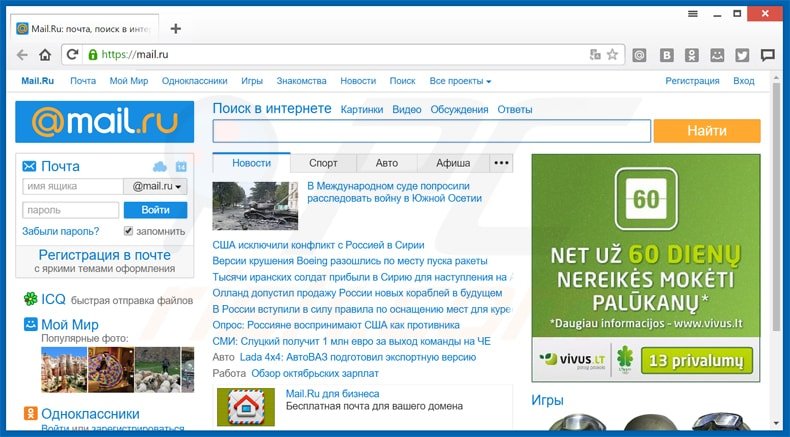Switch to the Новости news tab
The height and width of the screenshot is (437, 790).
[x=251, y=163]
